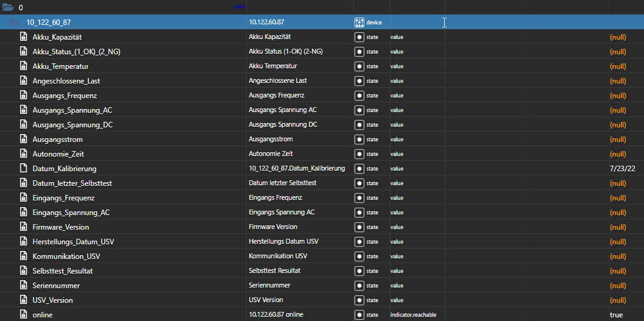Click the device type icon for 10_122_60_87
Screen dimensions: 644x321
tap(359, 23)
